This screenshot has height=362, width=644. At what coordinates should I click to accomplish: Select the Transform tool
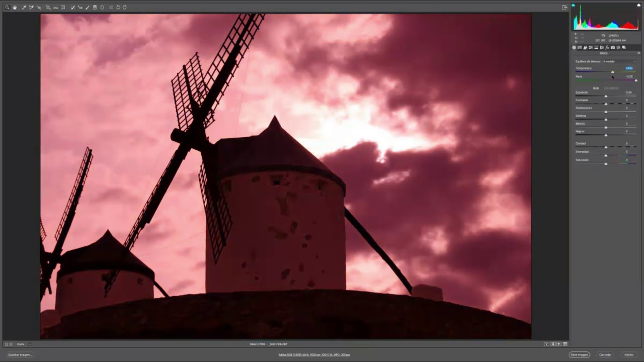point(63,8)
